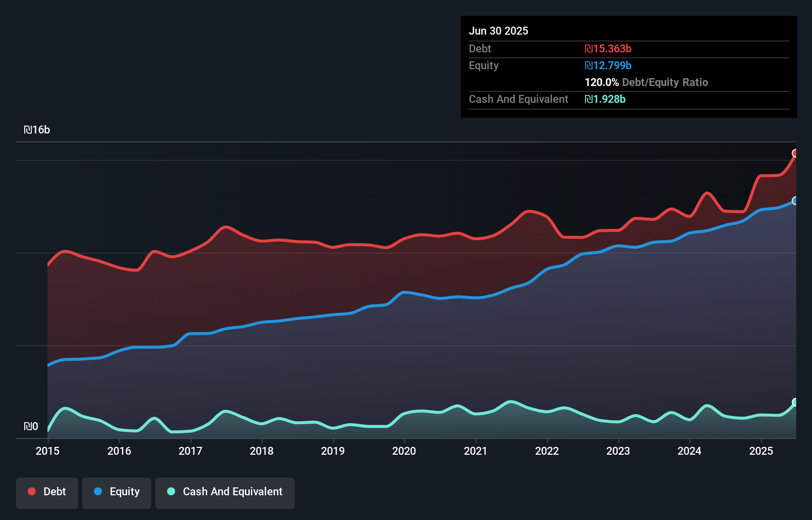Click the 2022 peak on the red Debt line
The width and height of the screenshot is (812, 520).
[x=530, y=212]
